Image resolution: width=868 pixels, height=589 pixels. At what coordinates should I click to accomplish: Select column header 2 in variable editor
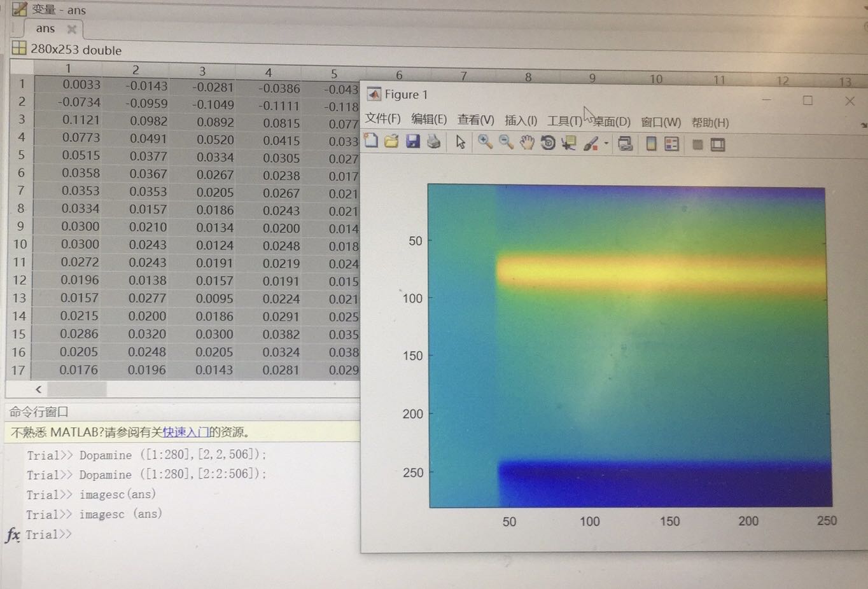coord(136,70)
